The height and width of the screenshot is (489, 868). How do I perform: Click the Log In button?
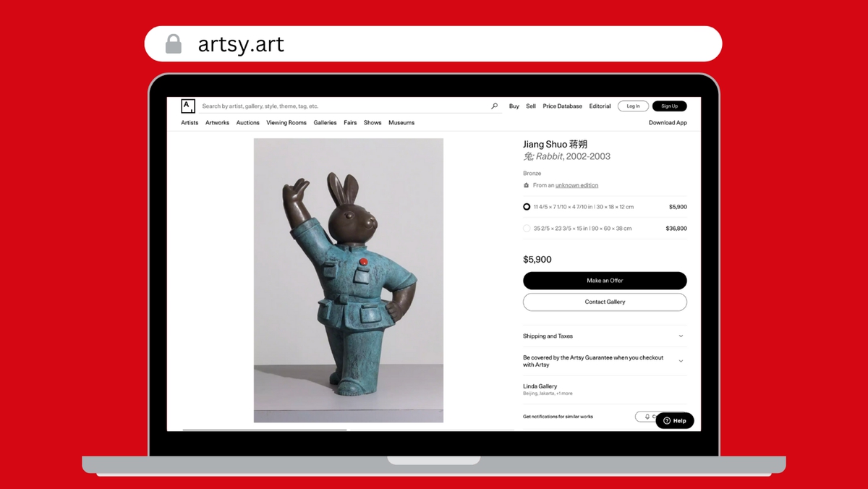tap(633, 106)
